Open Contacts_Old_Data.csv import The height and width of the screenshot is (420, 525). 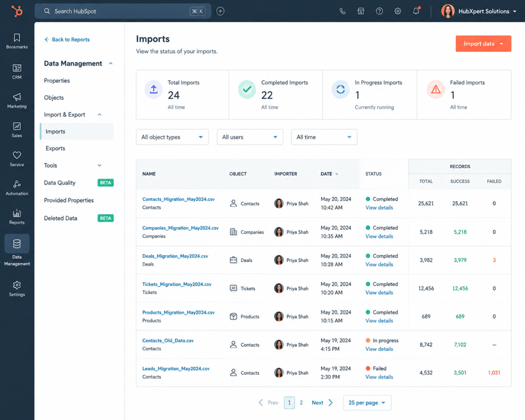[x=168, y=340]
